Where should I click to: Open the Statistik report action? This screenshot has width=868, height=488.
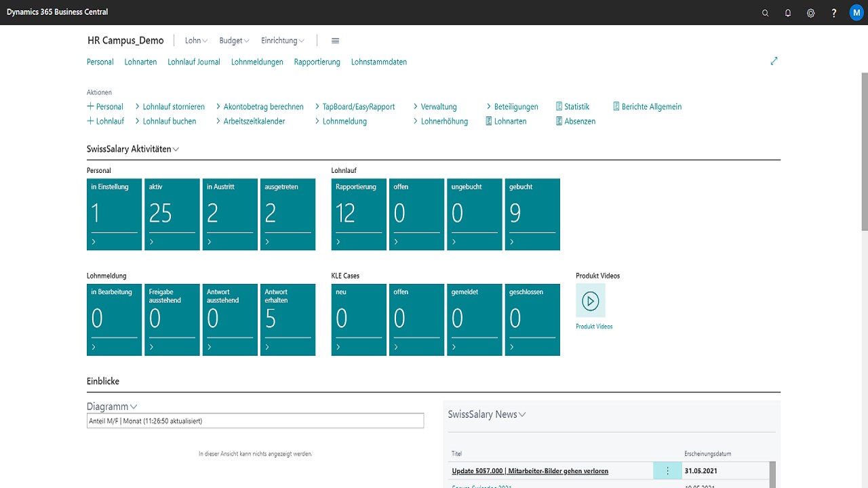click(x=572, y=106)
